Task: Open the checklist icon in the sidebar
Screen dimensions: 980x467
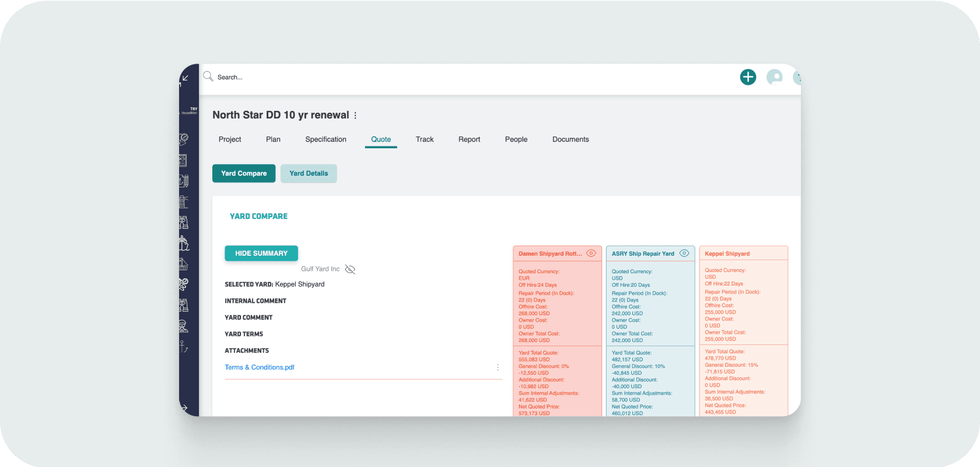Action: coord(183,161)
